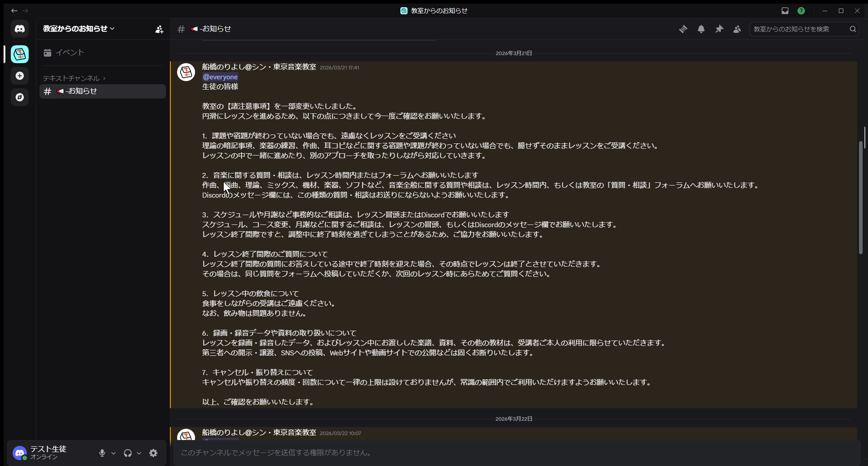Click the heading 6. 録画・録音データや資料の取り扱いについて
This screenshot has height=466, width=868.
(x=279, y=333)
